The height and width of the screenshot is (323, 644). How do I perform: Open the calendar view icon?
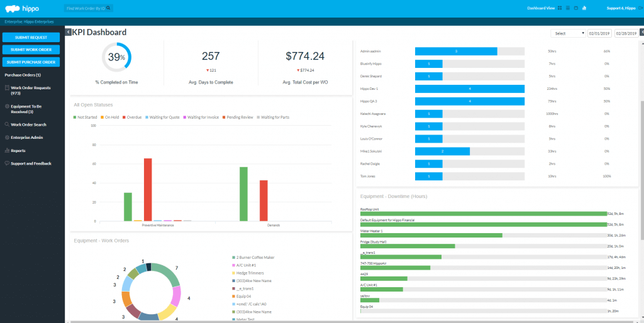tap(576, 8)
